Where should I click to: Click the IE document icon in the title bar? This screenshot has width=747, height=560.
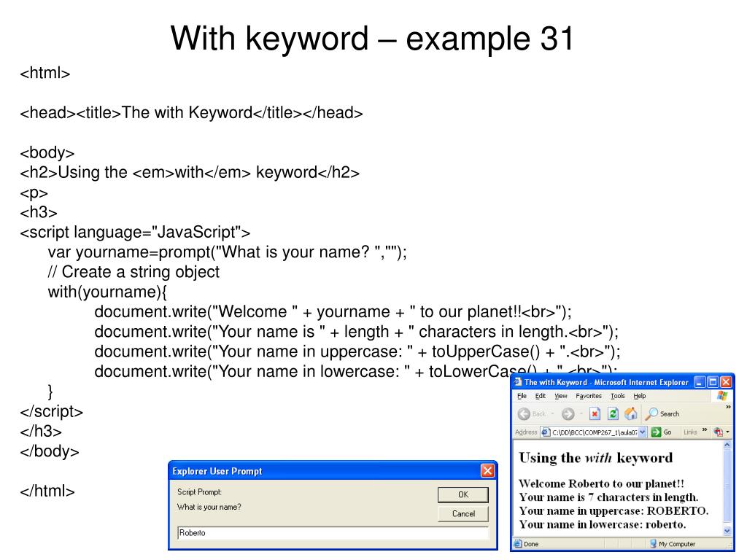pyautogui.click(x=517, y=382)
